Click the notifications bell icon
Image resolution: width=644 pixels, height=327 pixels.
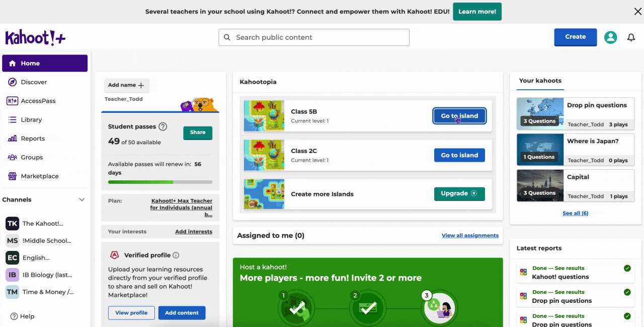click(631, 37)
